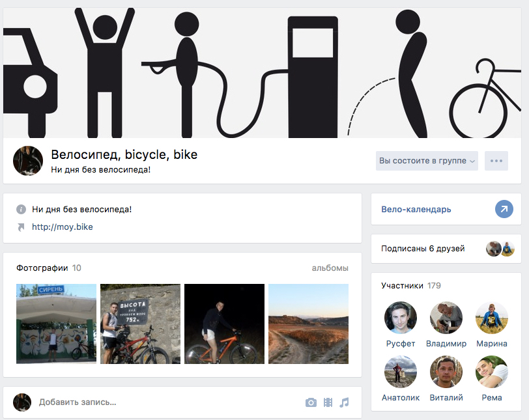Open Русфет's avatar

point(401,318)
